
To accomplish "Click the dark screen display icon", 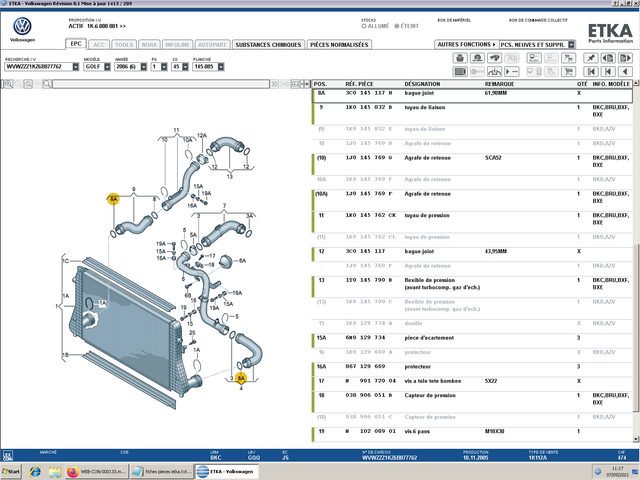I will (460, 72).
